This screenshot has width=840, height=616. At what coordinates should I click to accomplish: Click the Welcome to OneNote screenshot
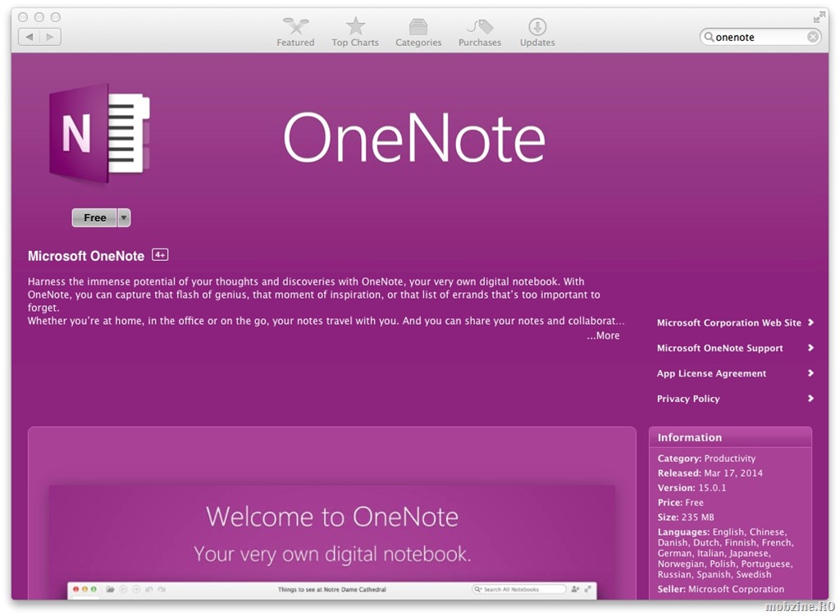pos(332,542)
